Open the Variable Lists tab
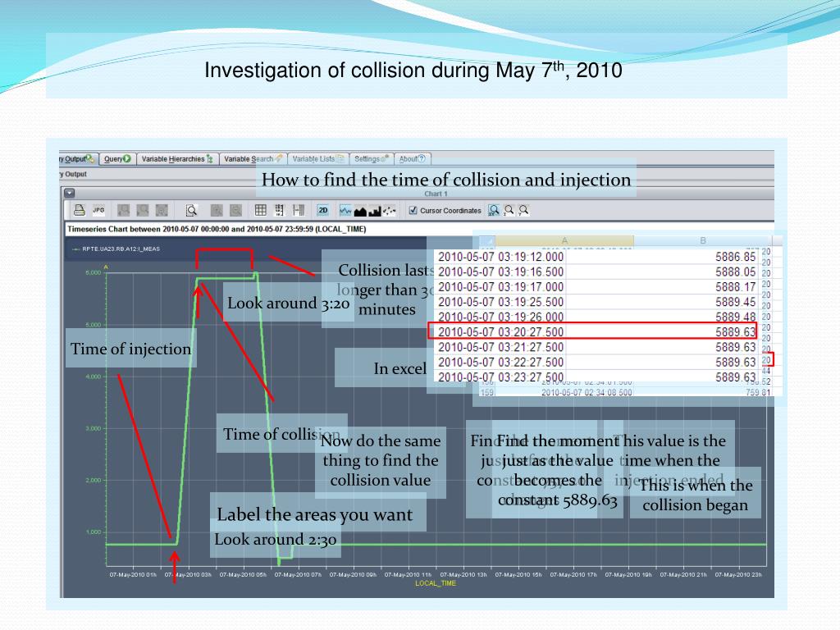The width and height of the screenshot is (840, 630). point(318,159)
